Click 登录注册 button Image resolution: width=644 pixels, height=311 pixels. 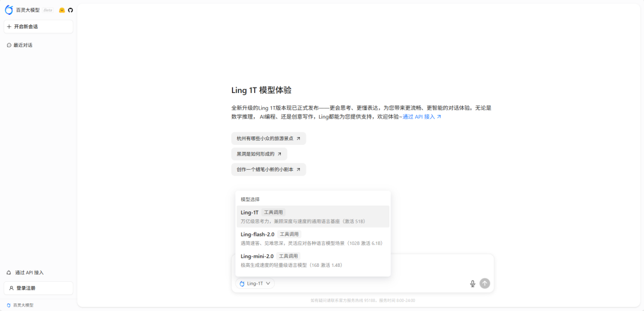38,288
